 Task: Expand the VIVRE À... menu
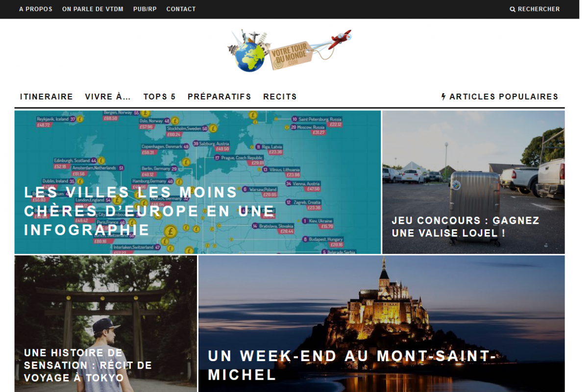coord(108,97)
